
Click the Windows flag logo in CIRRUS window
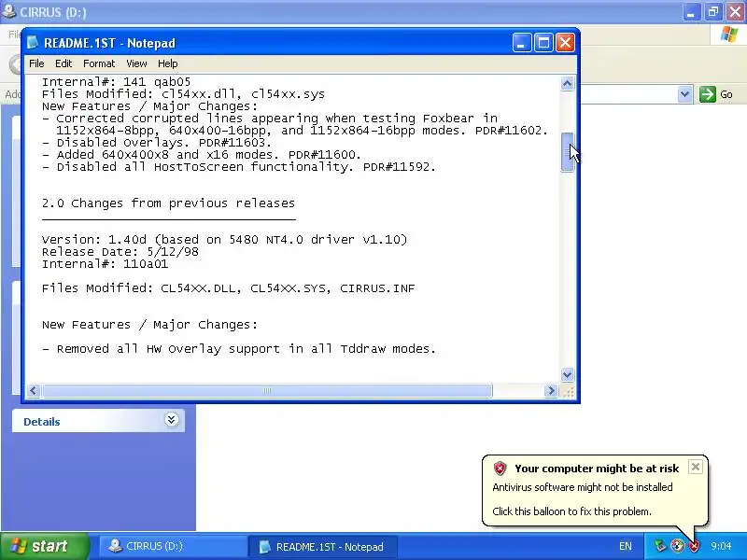[x=729, y=35]
